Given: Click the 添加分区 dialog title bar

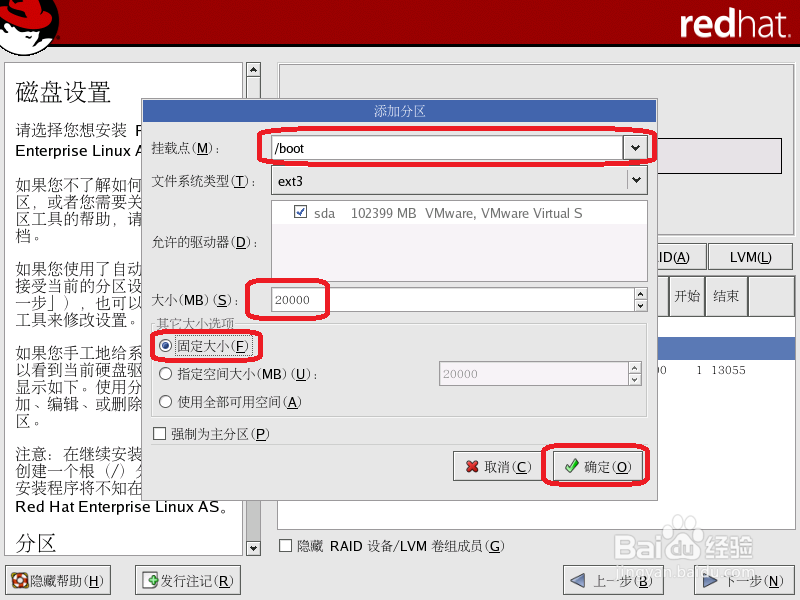Looking at the screenshot, I should [x=399, y=111].
